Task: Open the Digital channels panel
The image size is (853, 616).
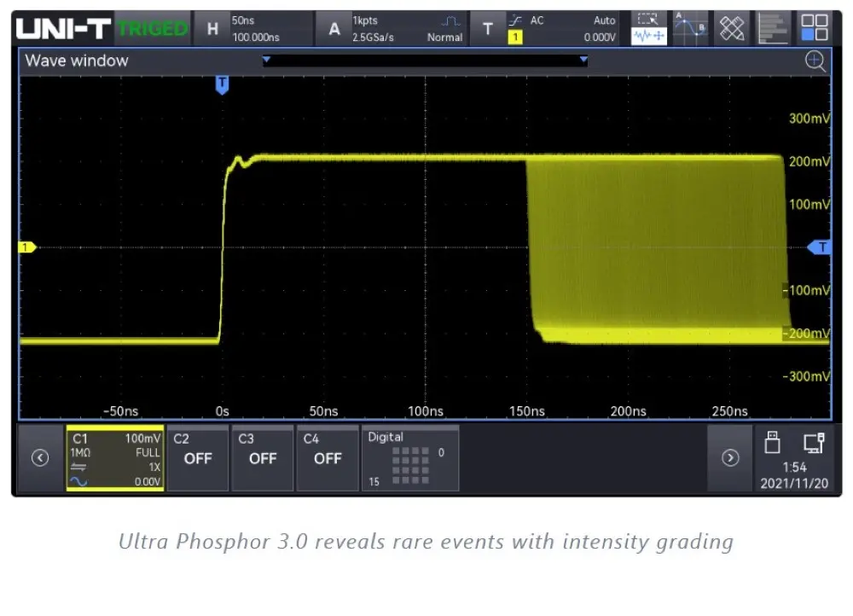Action: [410, 459]
